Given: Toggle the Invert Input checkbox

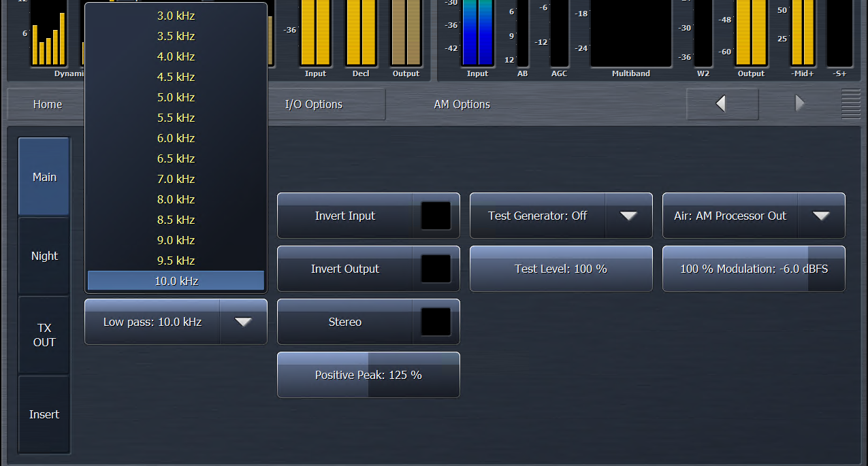Looking at the screenshot, I should pyautogui.click(x=436, y=216).
